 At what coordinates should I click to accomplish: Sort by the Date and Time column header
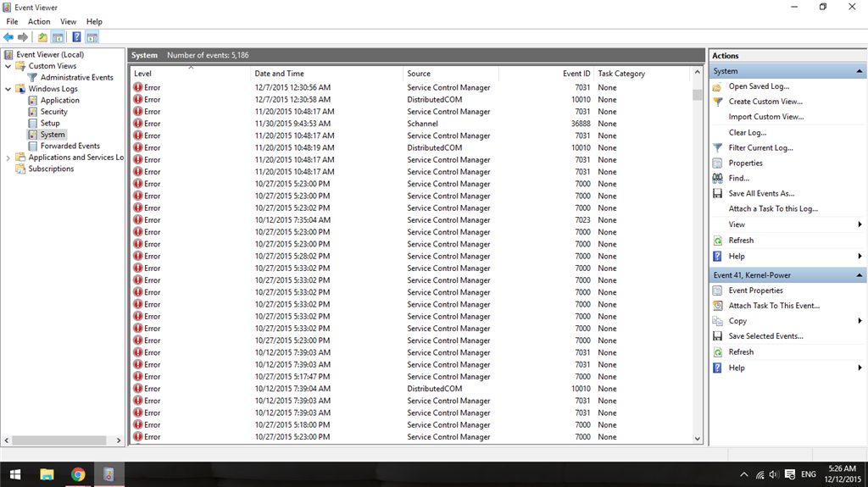(326, 74)
